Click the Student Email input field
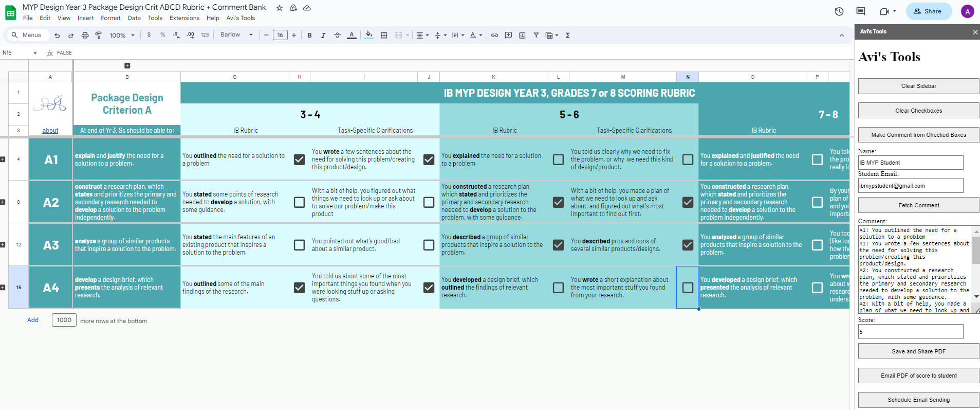This screenshot has width=980, height=410. click(911, 186)
